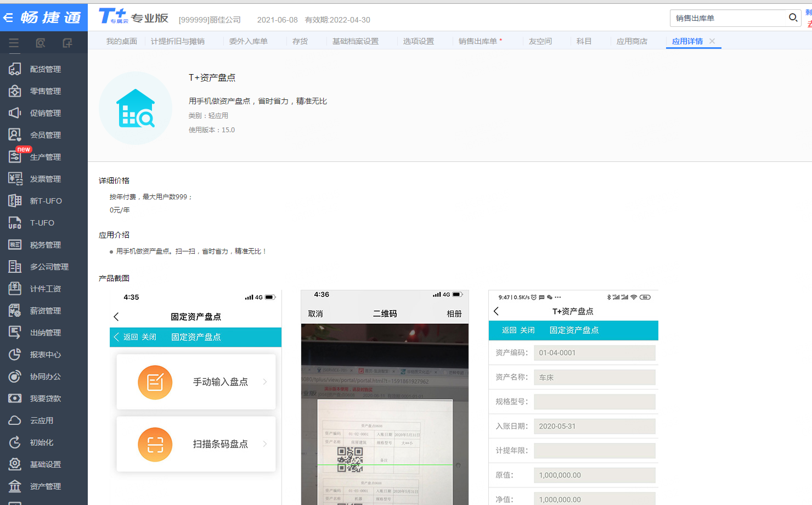812x505 pixels.
Task: Open 基础设置 gear icon
Action: point(15,464)
